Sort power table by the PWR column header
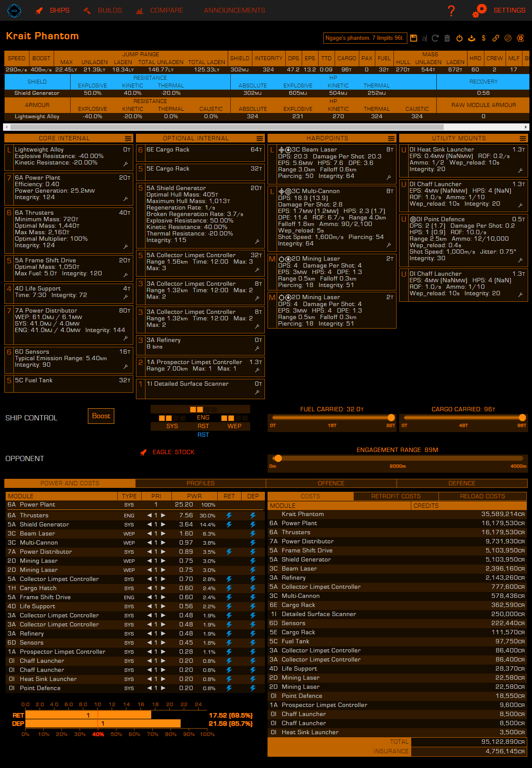This screenshot has width=532, height=768. tap(194, 496)
